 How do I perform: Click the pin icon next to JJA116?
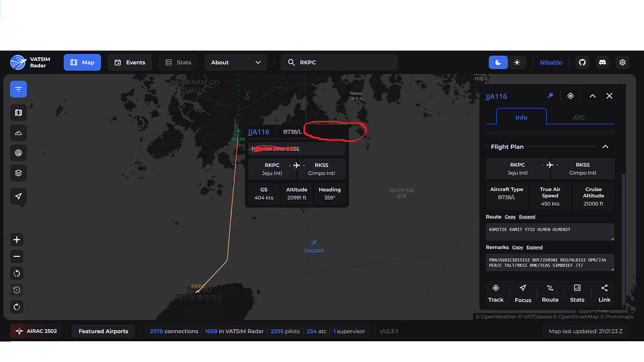(x=550, y=96)
